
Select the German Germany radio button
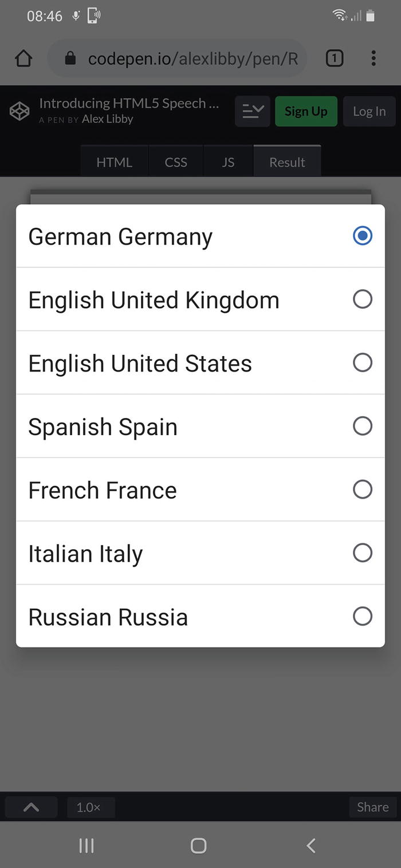tap(362, 236)
